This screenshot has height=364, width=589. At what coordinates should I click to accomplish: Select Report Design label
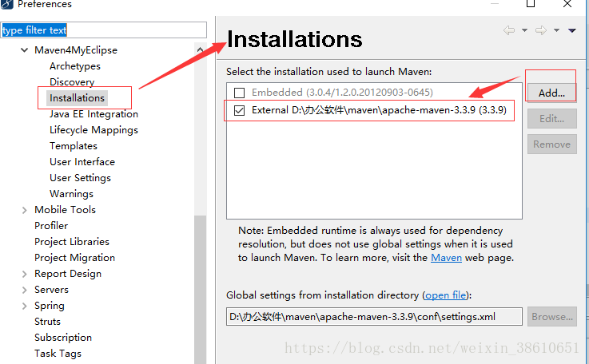(68, 274)
